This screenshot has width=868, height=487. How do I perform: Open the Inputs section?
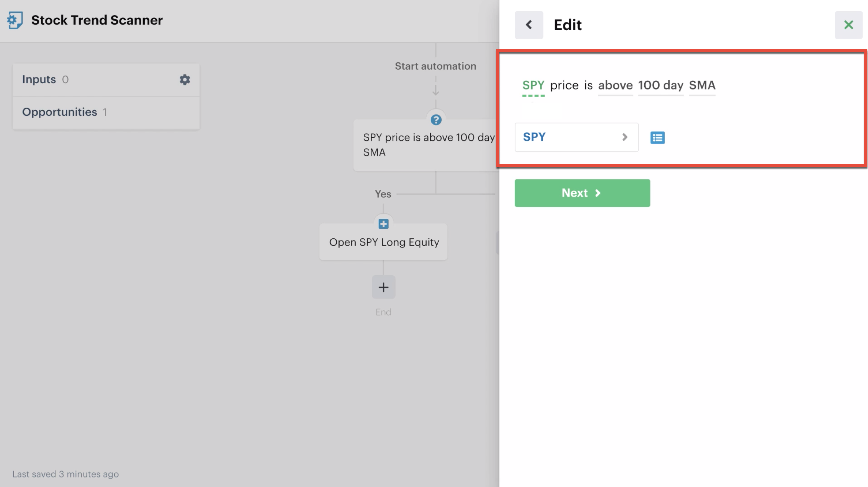[106, 80]
